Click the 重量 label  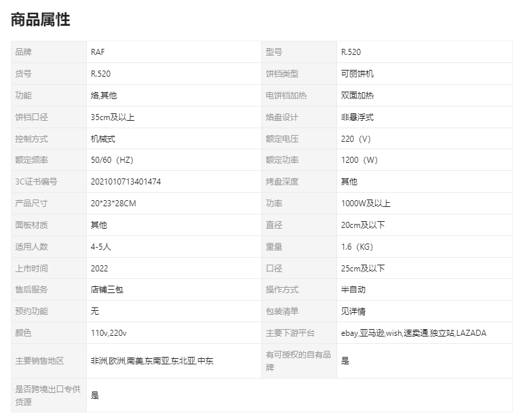point(274,246)
